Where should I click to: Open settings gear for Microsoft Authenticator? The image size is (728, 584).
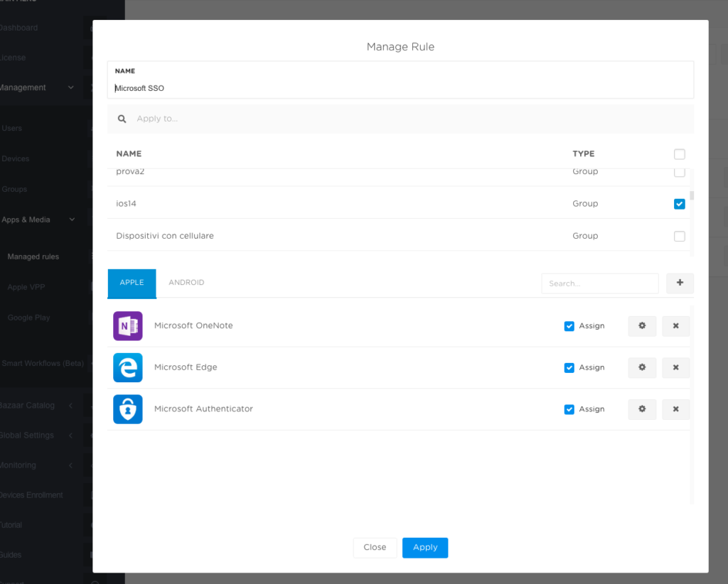[x=642, y=409]
